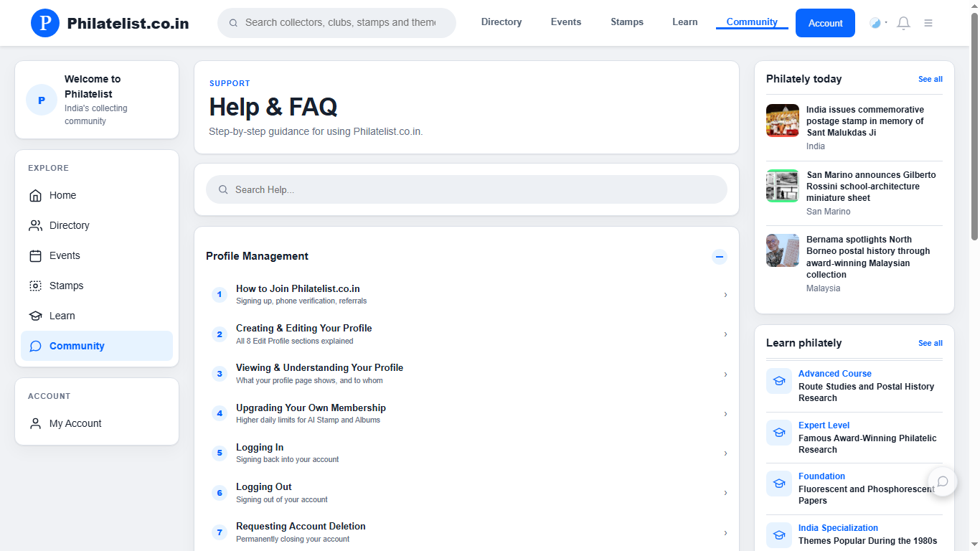Click the Community chat bubble icon in sidebar
Image resolution: width=980 pixels, height=551 pixels.
click(35, 346)
